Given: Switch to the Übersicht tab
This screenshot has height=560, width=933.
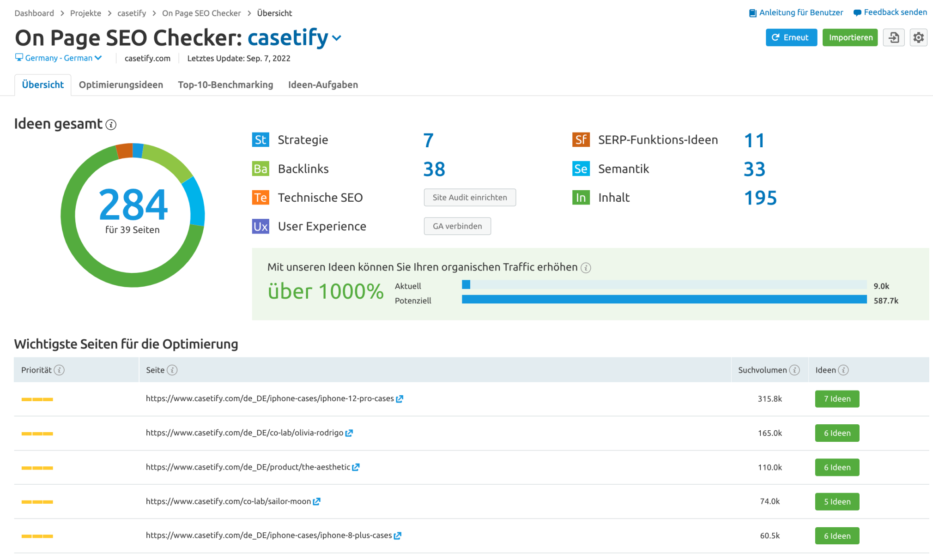Looking at the screenshot, I should tap(43, 85).
